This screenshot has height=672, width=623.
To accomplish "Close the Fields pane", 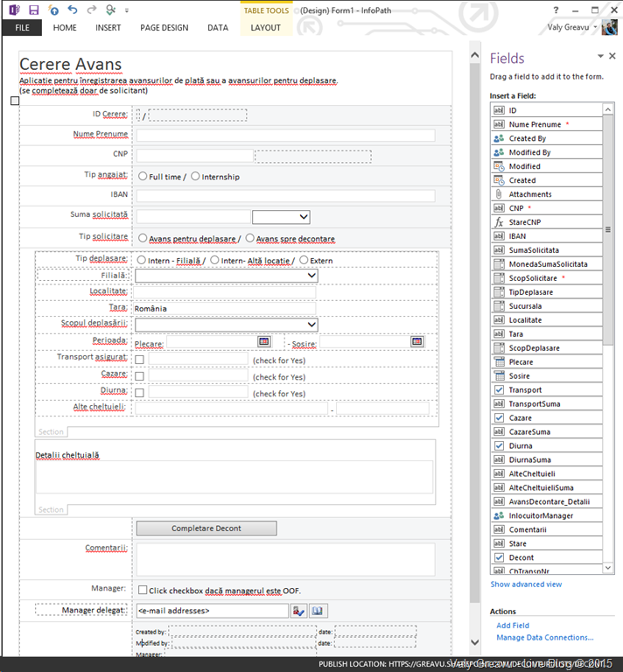I will (x=612, y=56).
